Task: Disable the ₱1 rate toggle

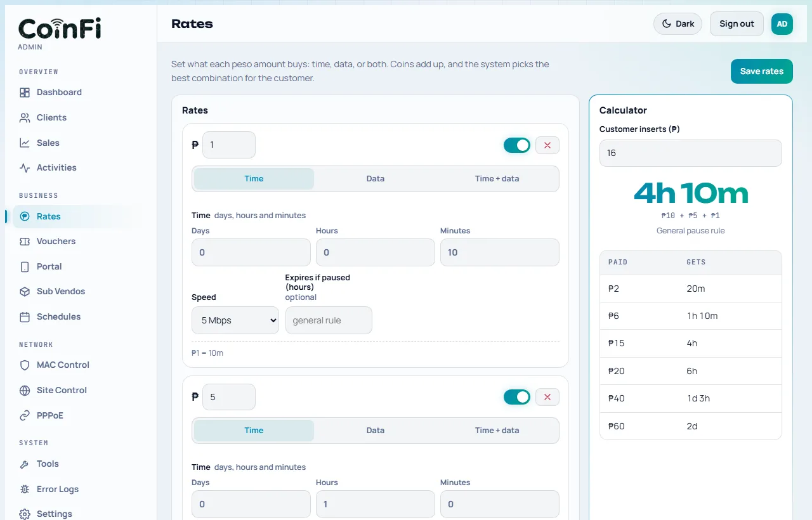Action: click(x=517, y=145)
